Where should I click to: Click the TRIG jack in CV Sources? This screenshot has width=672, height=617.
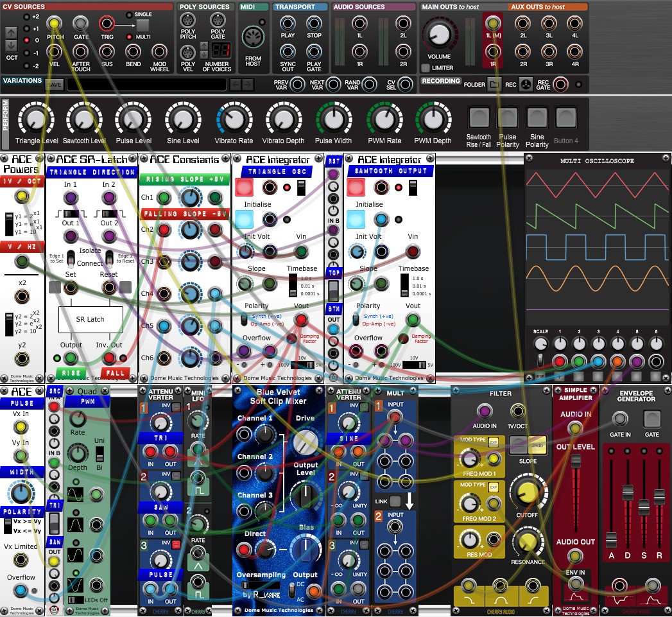[x=107, y=23]
